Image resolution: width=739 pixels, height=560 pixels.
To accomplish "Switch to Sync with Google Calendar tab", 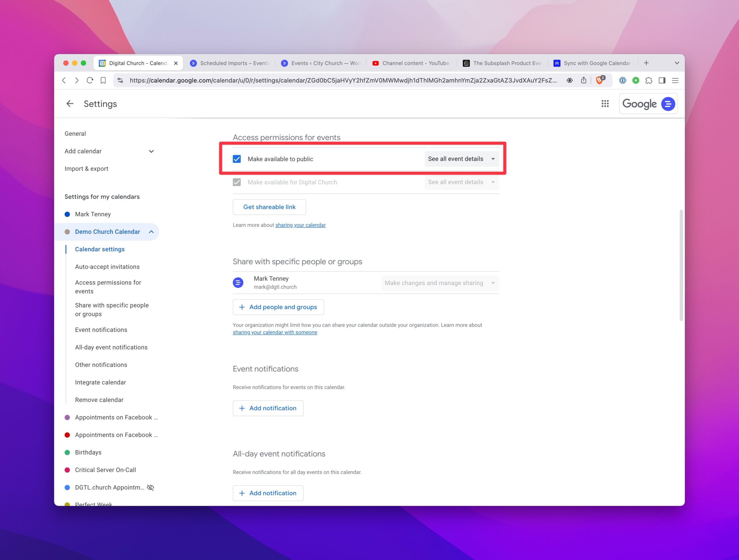I will coord(593,63).
